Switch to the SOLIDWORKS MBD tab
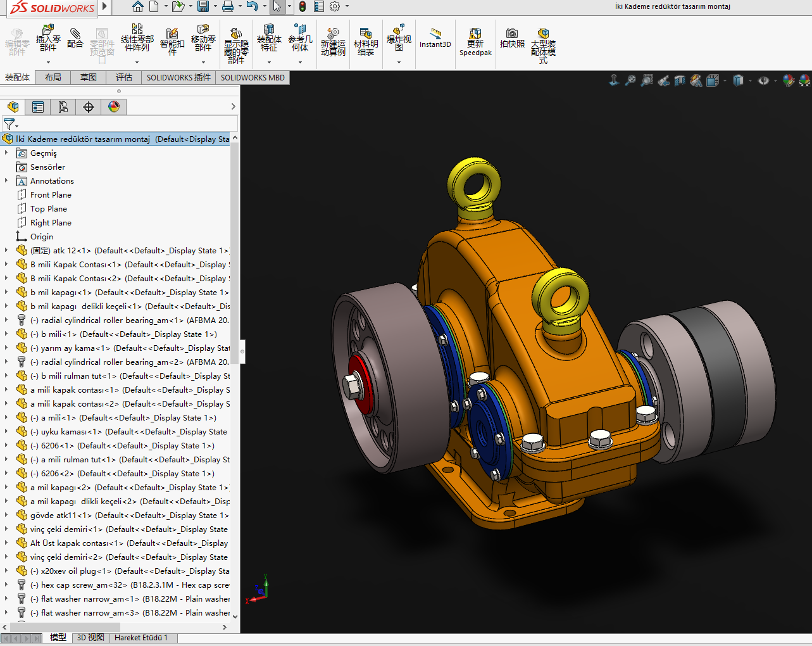Image resolution: width=812 pixels, height=646 pixels. coord(253,77)
